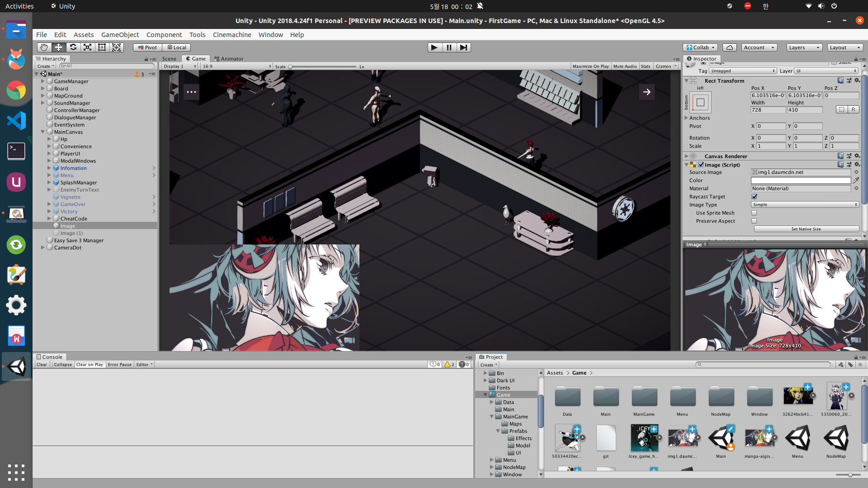Screen dimensions: 868x488
Task: Collapse the MainCanvas object
Action: [x=43, y=132]
